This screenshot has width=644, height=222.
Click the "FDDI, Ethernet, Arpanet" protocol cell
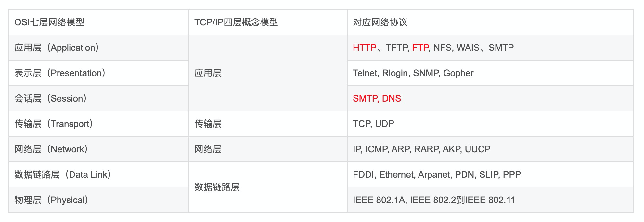(437, 174)
